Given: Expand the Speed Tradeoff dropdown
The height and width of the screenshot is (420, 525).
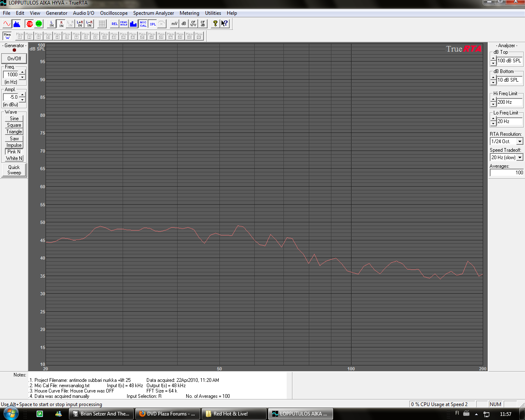Looking at the screenshot, I should click(x=520, y=157).
